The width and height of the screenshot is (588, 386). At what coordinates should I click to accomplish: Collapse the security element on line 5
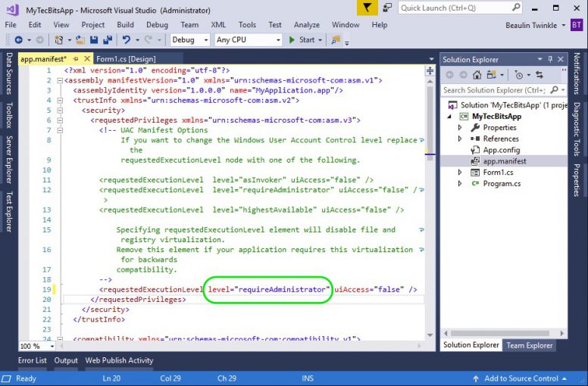point(60,110)
